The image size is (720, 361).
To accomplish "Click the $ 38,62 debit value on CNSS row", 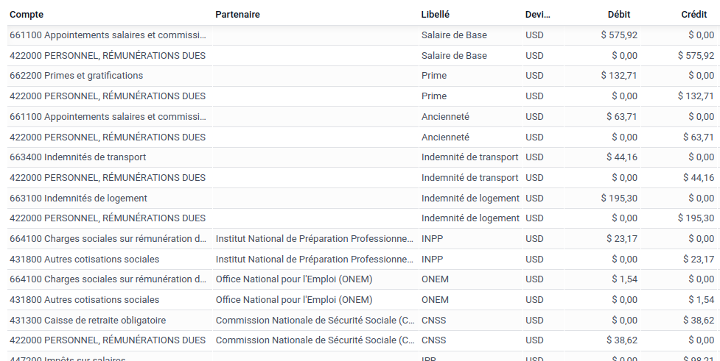I will tap(622, 340).
